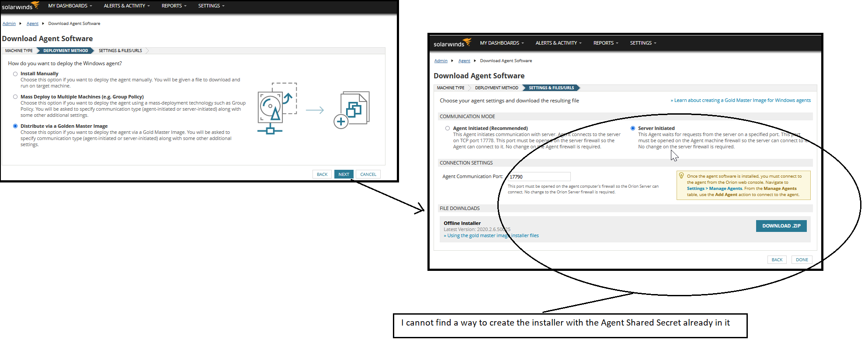Go to MACHINE TYPE step in left window
The image size is (868, 354).
click(x=19, y=51)
